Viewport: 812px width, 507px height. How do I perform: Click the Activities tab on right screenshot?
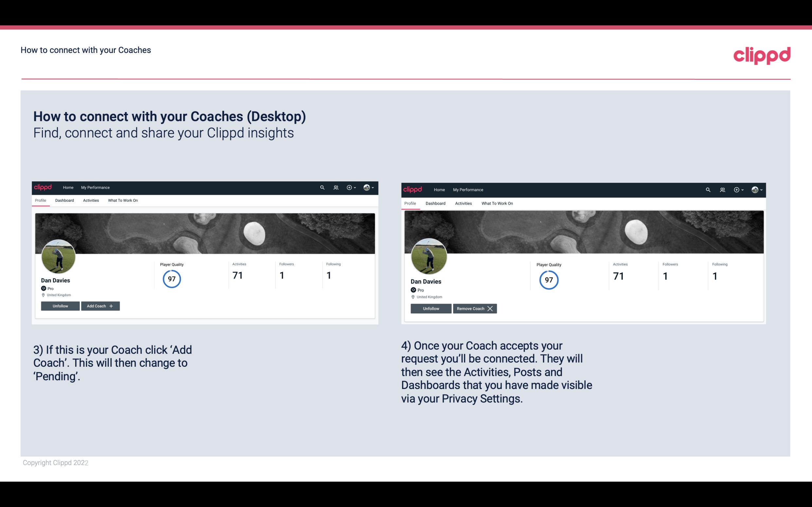463,203
